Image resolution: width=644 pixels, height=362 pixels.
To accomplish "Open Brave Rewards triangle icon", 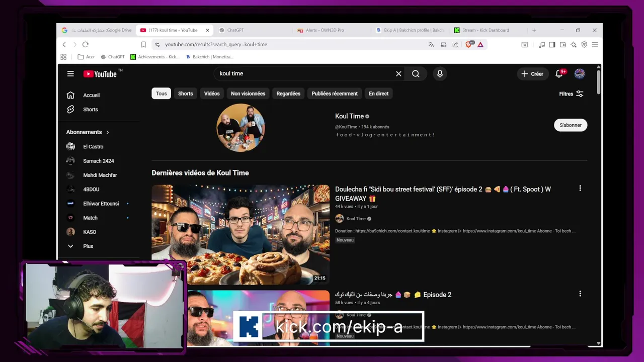I will [x=480, y=44].
